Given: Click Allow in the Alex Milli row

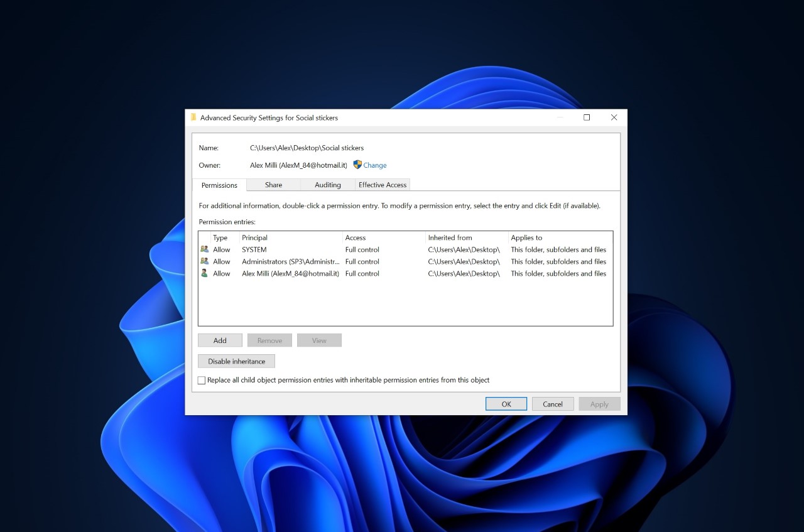Looking at the screenshot, I should point(222,273).
